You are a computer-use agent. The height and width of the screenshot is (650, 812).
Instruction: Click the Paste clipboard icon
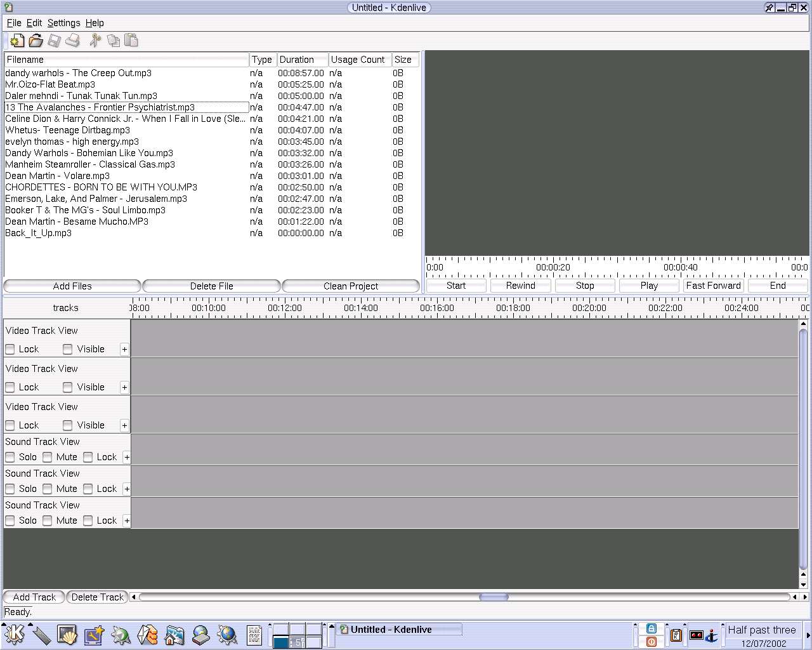pos(131,41)
